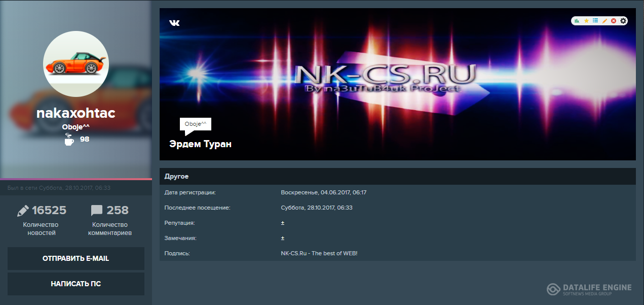Click the Замечания ± value
This screenshot has width=644, height=305.
pos(283,238)
